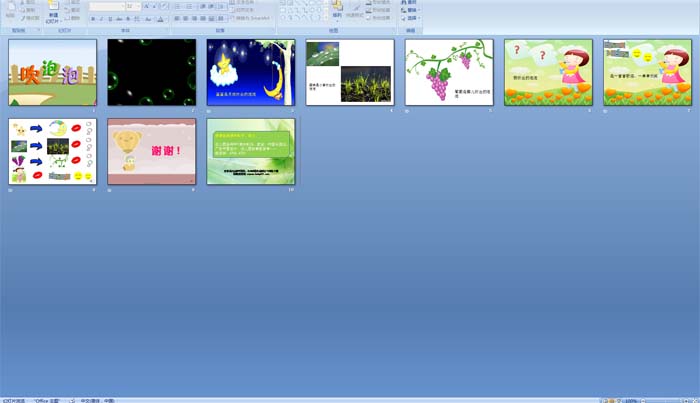The image size is (700, 403).
Task: Select slide 8 with blue arrows matching
Action: click(x=52, y=151)
